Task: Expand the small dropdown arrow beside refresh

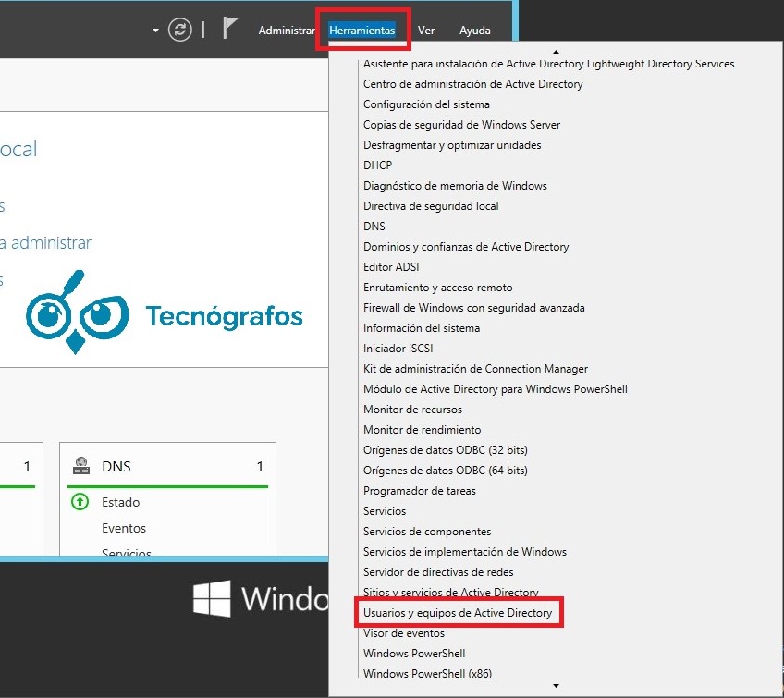Action: coord(155,31)
